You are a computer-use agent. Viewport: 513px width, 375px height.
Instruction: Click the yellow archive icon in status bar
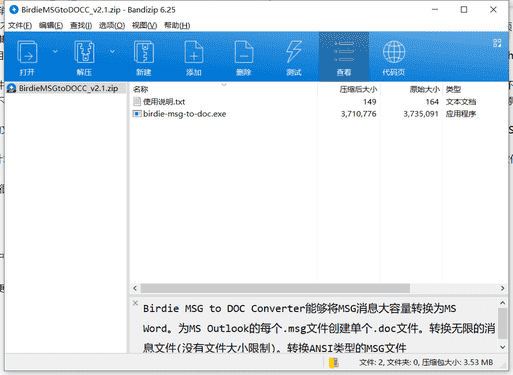click(334, 362)
